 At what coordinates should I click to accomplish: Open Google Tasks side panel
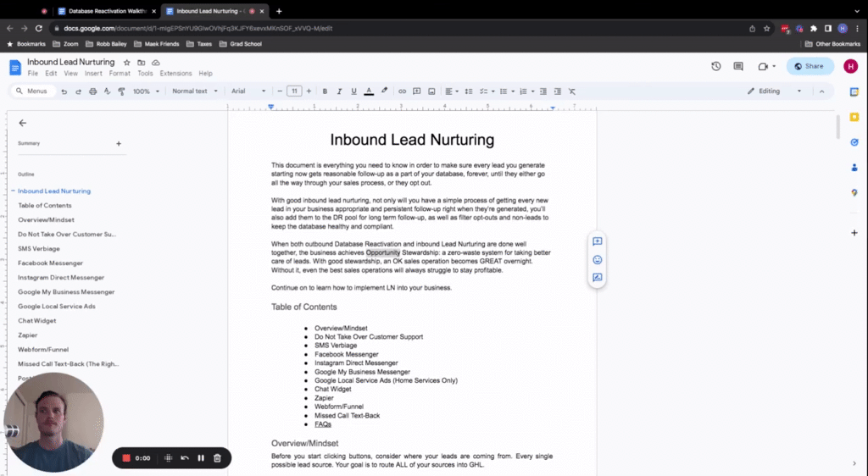click(x=854, y=142)
